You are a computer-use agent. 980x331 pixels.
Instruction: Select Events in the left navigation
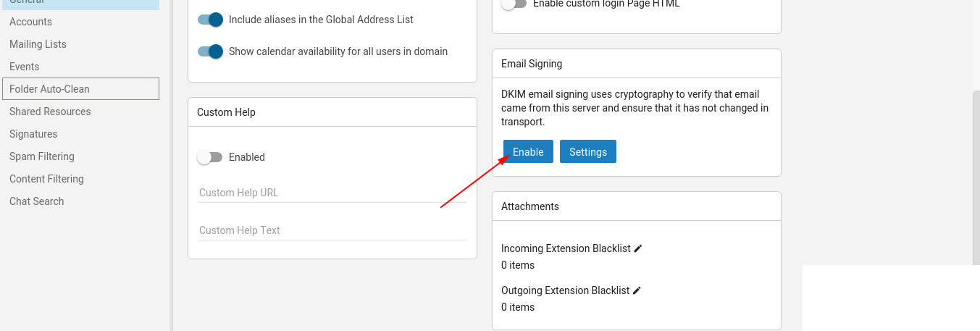pos(25,67)
